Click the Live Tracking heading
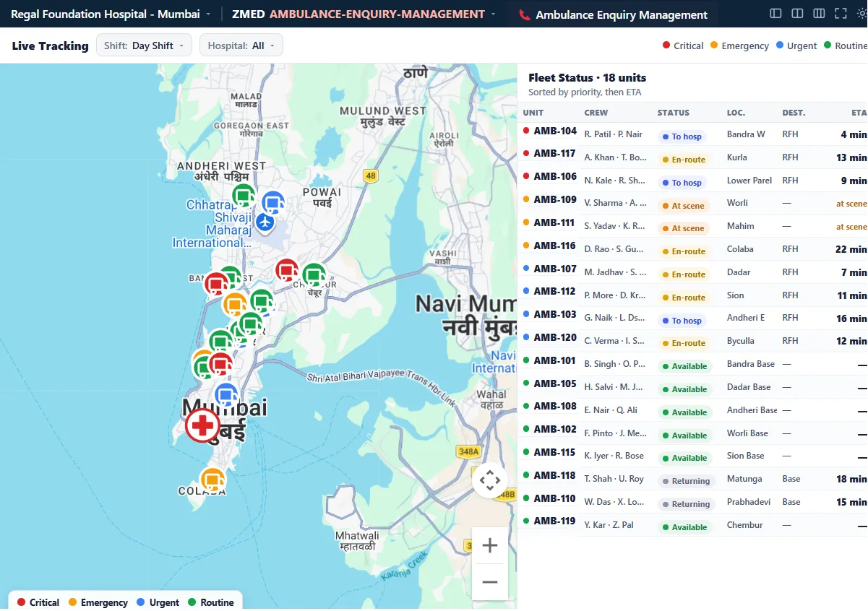The height and width of the screenshot is (611, 868). click(51, 45)
